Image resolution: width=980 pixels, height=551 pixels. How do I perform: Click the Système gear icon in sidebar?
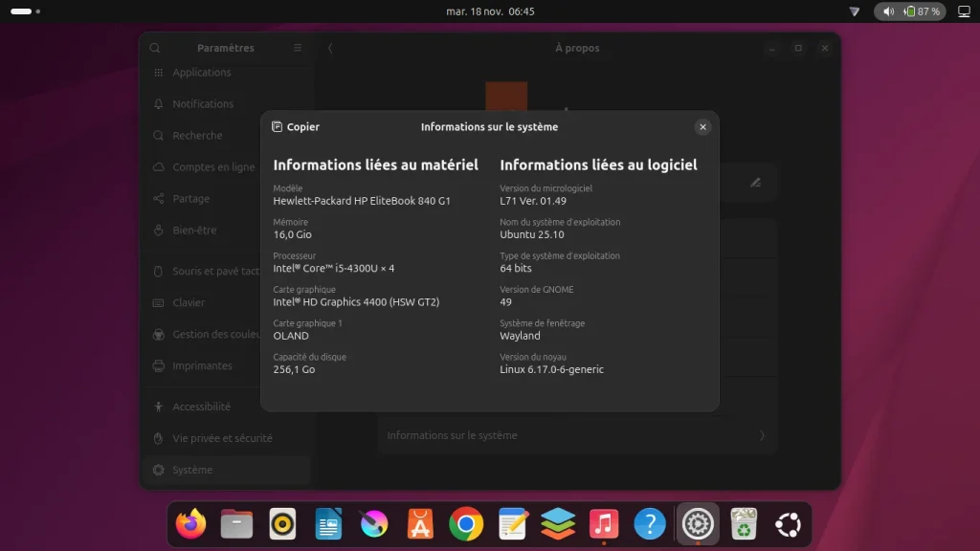point(159,470)
